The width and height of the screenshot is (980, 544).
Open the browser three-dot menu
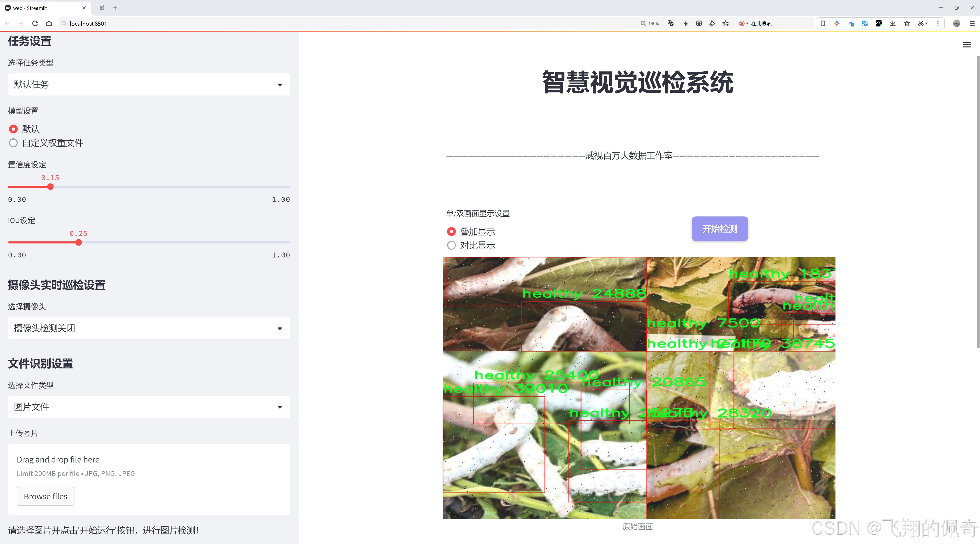point(938,23)
